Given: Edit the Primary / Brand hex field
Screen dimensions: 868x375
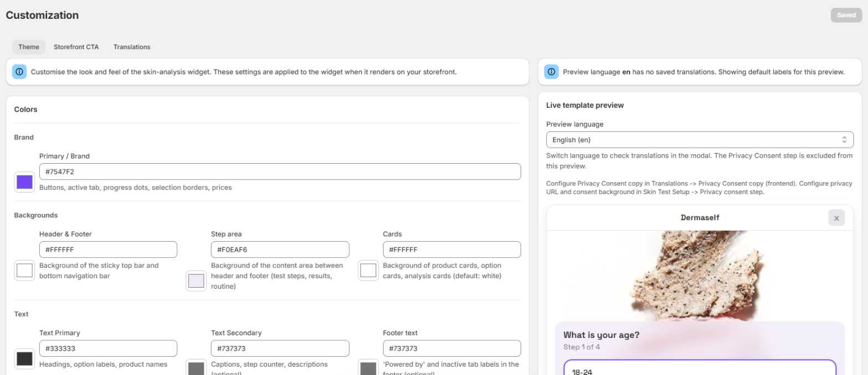Looking at the screenshot, I should click(280, 171).
